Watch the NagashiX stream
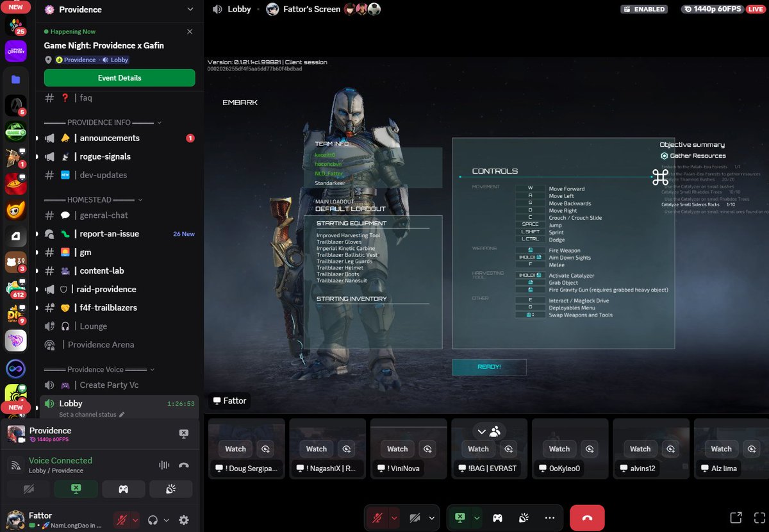 [317, 449]
